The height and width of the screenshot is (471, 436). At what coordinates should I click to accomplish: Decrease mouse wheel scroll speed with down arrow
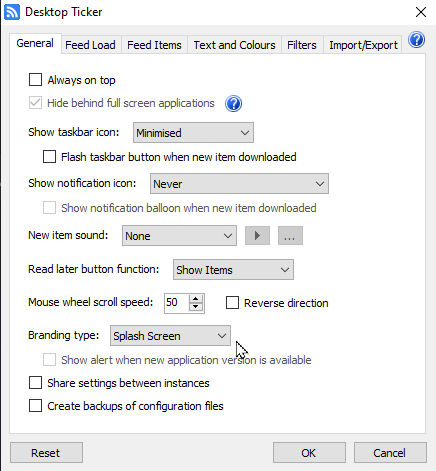point(196,307)
